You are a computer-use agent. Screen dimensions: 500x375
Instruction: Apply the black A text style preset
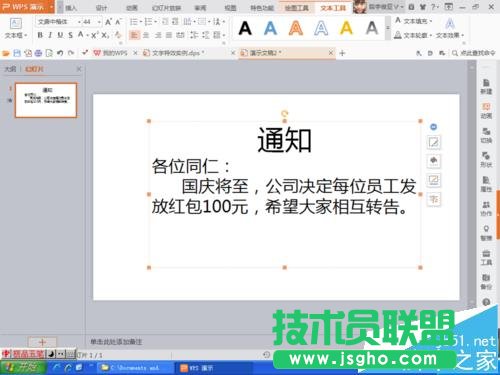245,28
